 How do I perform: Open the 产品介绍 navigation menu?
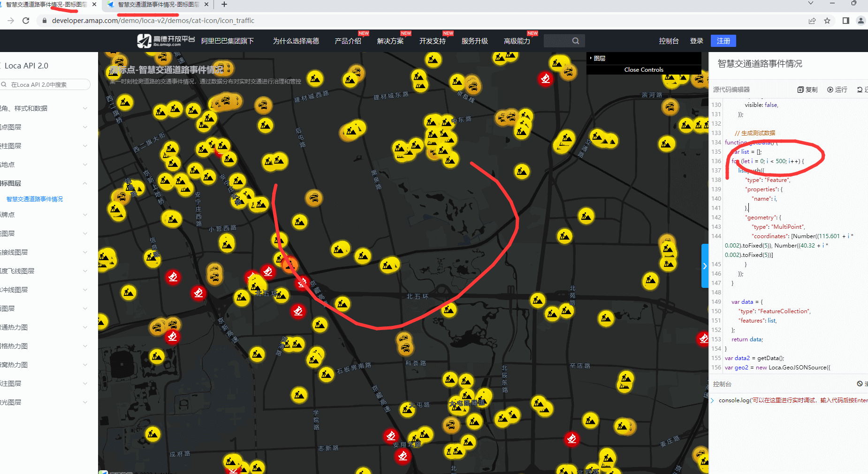pos(348,41)
